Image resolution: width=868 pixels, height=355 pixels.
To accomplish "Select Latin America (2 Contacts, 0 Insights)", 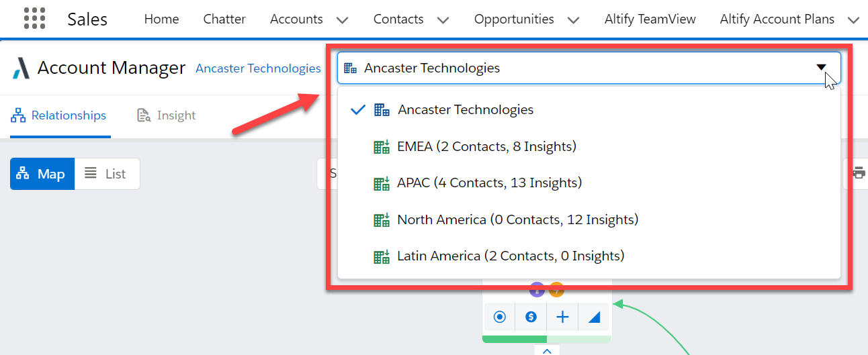I will pos(589,256).
